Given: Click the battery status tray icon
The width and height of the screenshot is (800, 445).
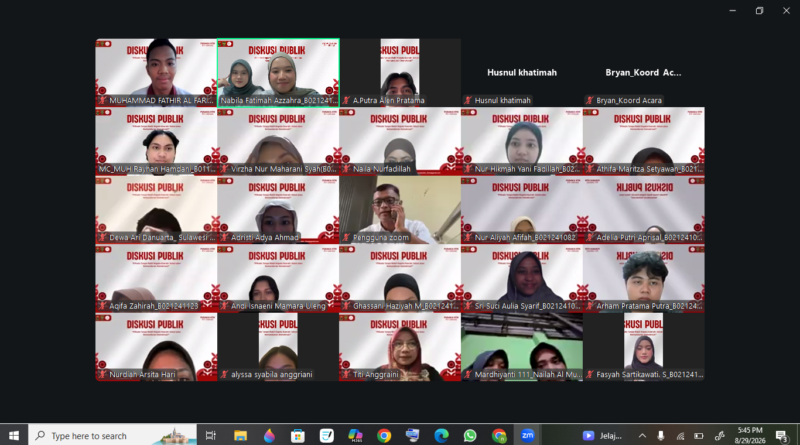Looking at the screenshot, I should coord(698,436).
